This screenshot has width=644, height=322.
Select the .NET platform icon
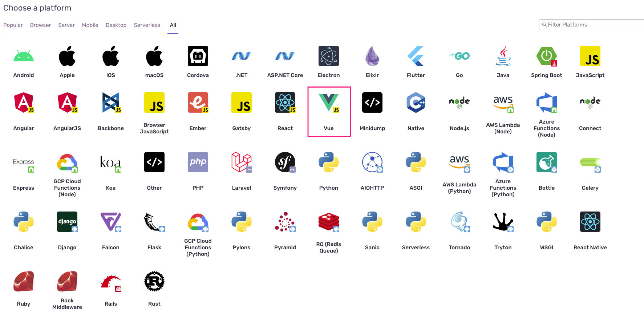(x=242, y=56)
